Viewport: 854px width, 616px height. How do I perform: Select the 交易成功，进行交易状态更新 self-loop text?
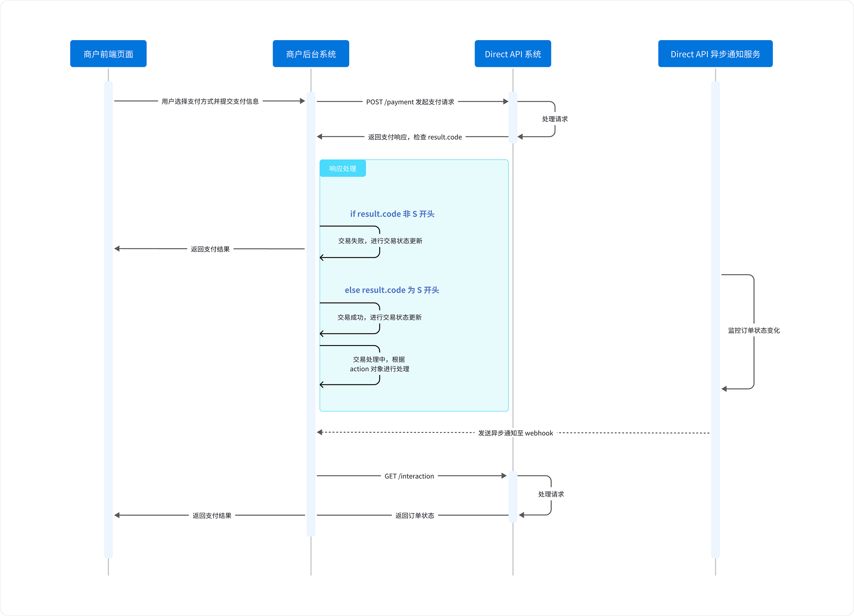tap(379, 317)
